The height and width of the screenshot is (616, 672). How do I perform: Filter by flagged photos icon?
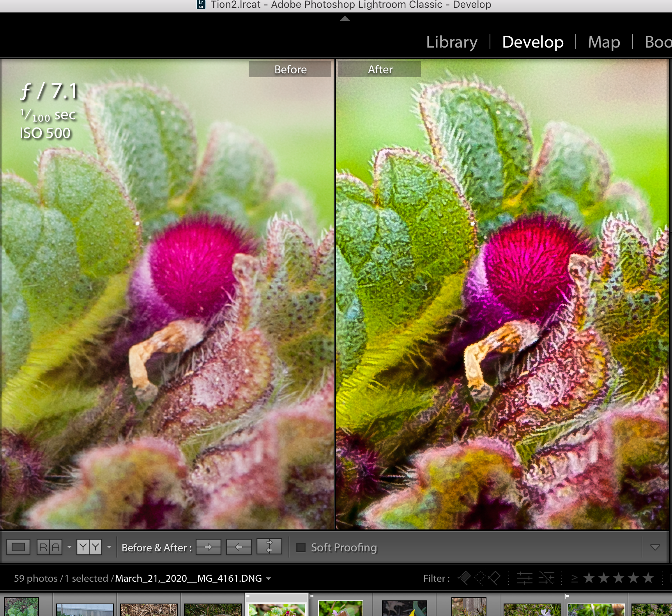464,578
